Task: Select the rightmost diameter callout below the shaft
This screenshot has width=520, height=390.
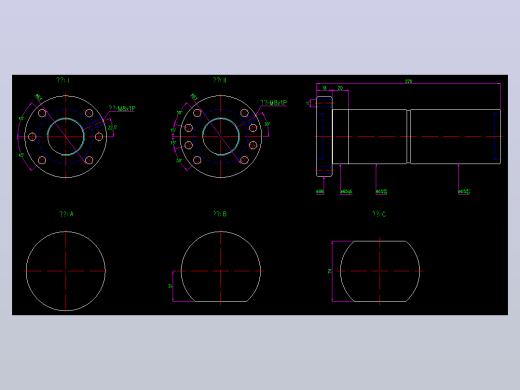Action: click(464, 192)
